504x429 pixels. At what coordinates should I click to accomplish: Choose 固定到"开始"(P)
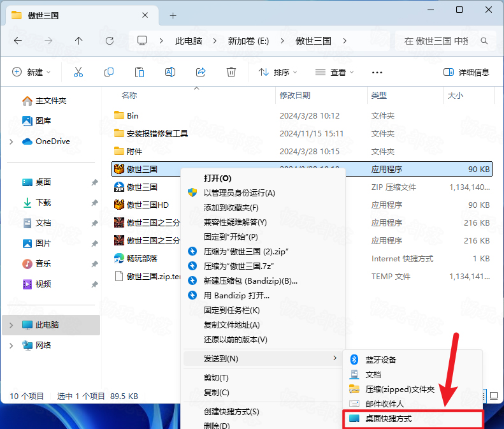264,237
